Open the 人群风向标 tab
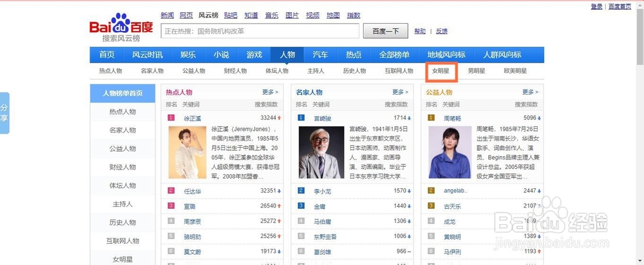Image resolution: width=644 pixels, height=265 pixels. [502, 55]
